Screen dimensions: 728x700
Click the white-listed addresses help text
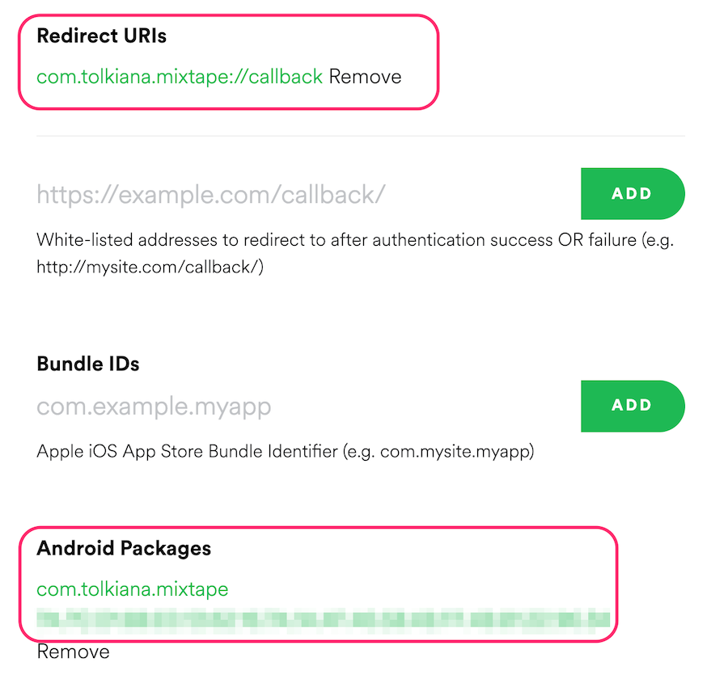[355, 253]
